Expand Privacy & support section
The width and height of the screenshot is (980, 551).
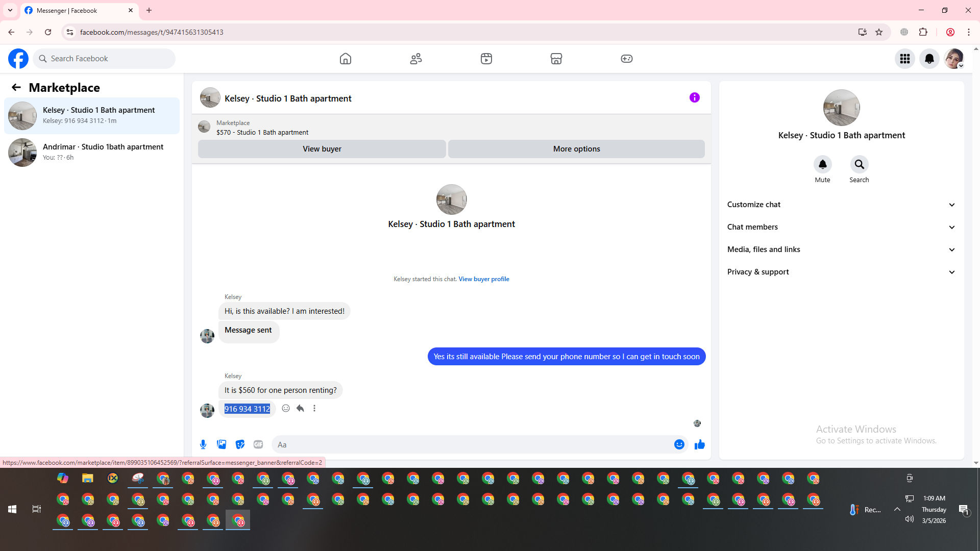(842, 272)
